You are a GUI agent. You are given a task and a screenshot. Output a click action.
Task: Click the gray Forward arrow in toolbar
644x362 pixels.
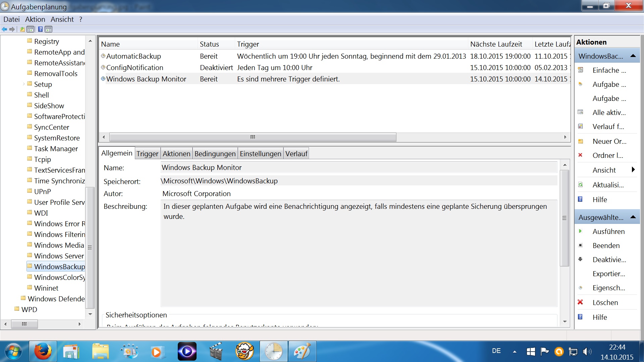12,29
